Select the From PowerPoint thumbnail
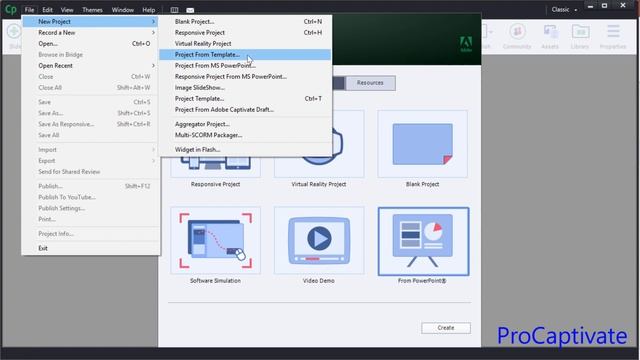The width and height of the screenshot is (640, 360). tap(423, 241)
